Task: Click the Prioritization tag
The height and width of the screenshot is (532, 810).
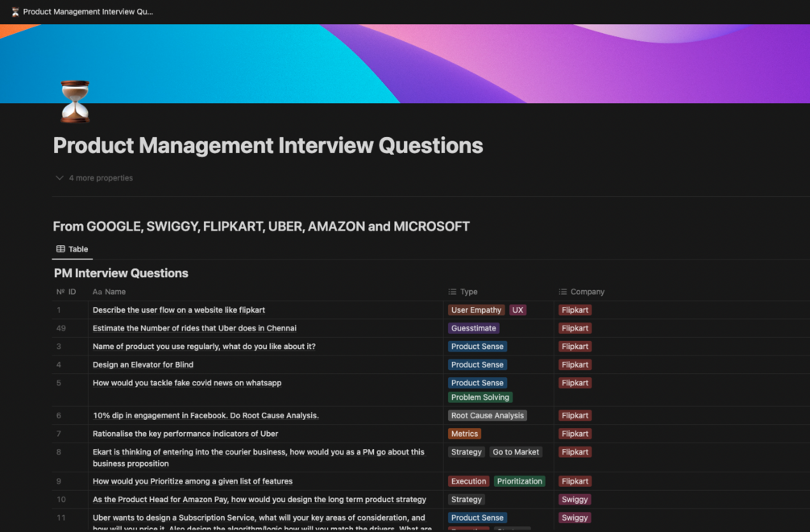Action: pyautogui.click(x=520, y=481)
